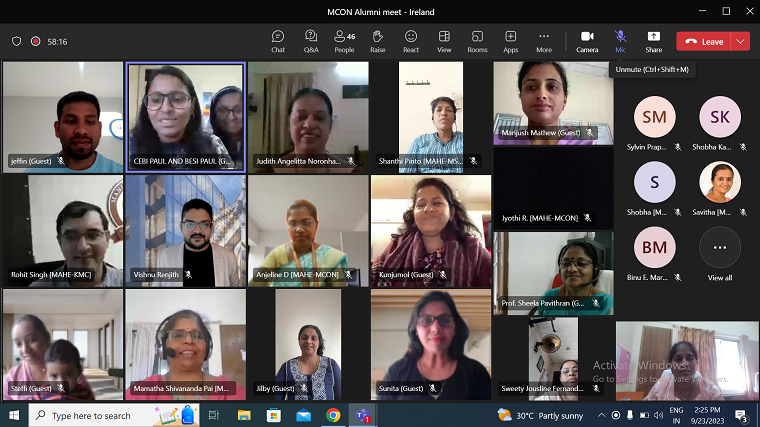760x427 pixels.
Task: Click the recording indicator icon
Action: (36, 41)
